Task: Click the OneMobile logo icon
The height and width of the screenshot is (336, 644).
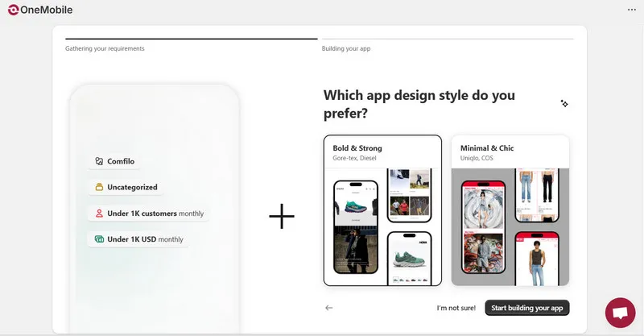Action: point(13,10)
